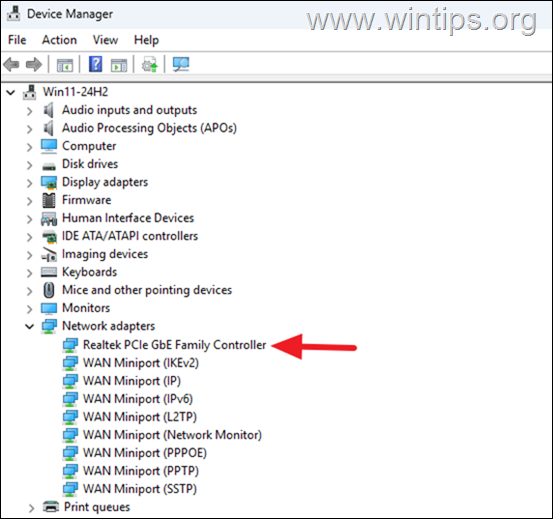
Task: Select WAN Miniport (PPPOE)
Action: (x=145, y=453)
